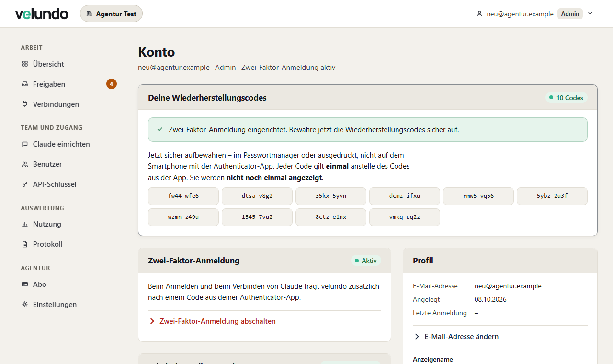Click the Freigaben inbox icon
Viewport: 613px width, 364px height.
coord(25,84)
